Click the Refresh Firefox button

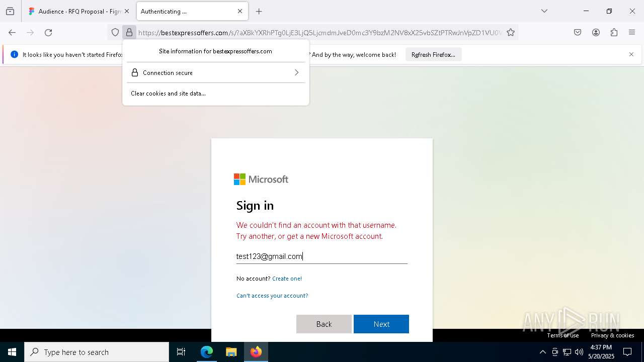pos(433,54)
